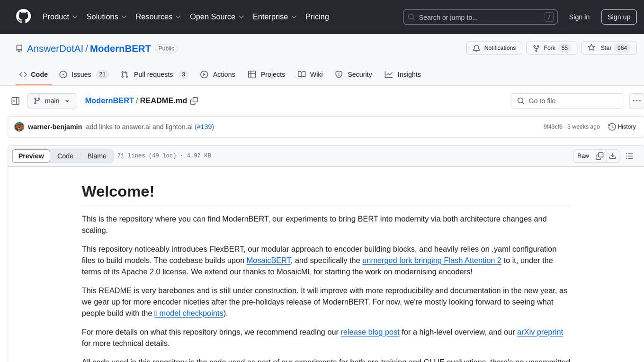Open the warner-benjamin profile link
644x362 pixels.
[55, 127]
